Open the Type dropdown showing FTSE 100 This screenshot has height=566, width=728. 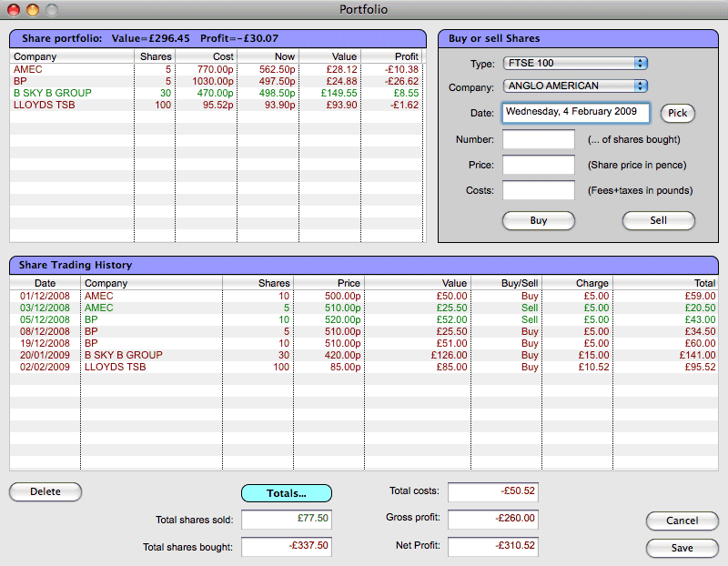point(574,63)
